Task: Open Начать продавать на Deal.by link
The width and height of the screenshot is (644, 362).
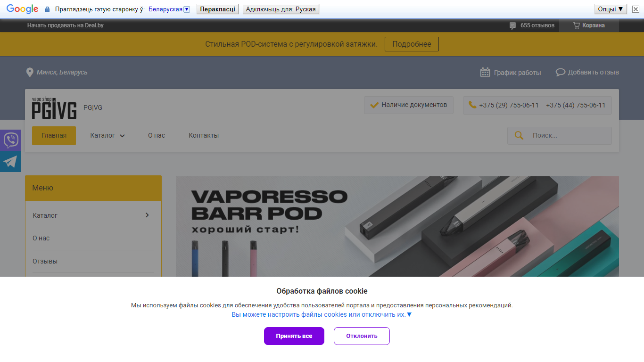Action: tap(66, 25)
